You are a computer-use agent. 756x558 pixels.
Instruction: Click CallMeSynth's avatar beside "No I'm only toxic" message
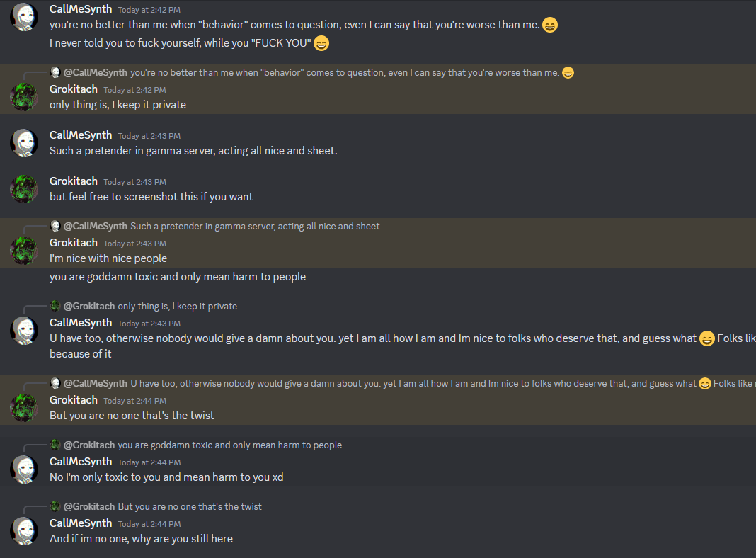[x=23, y=469]
